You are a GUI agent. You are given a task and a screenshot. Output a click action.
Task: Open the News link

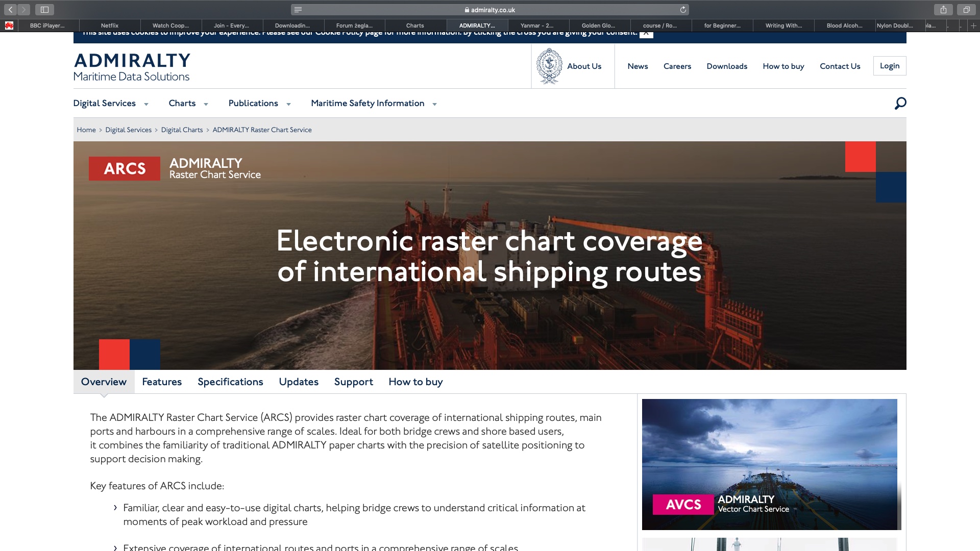638,66
